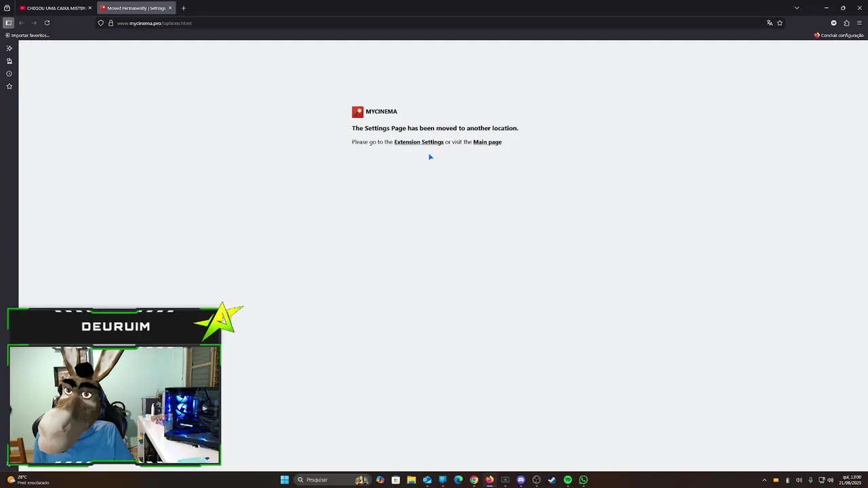Open the Extension Settings link
The height and width of the screenshot is (488, 868).
coord(418,142)
